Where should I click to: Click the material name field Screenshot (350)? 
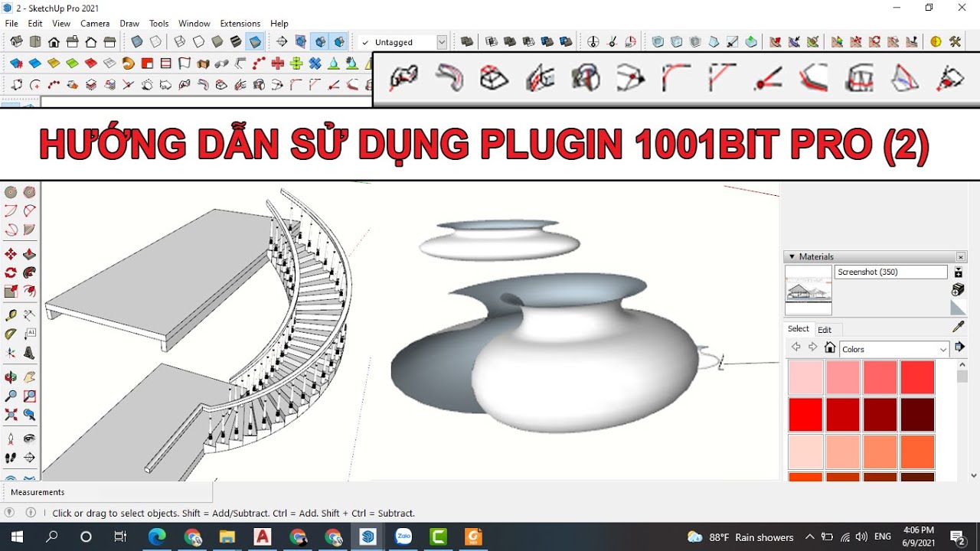pyautogui.click(x=890, y=272)
